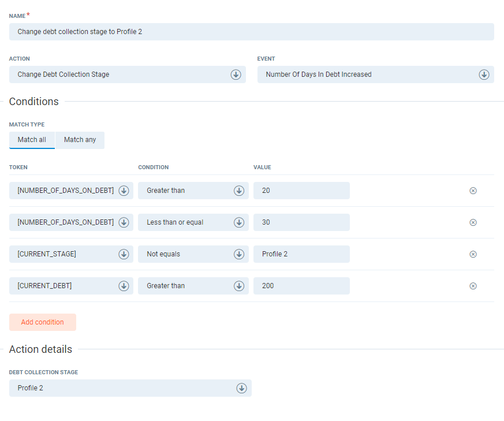
Task: Click the Action details section heading
Action: click(40, 349)
